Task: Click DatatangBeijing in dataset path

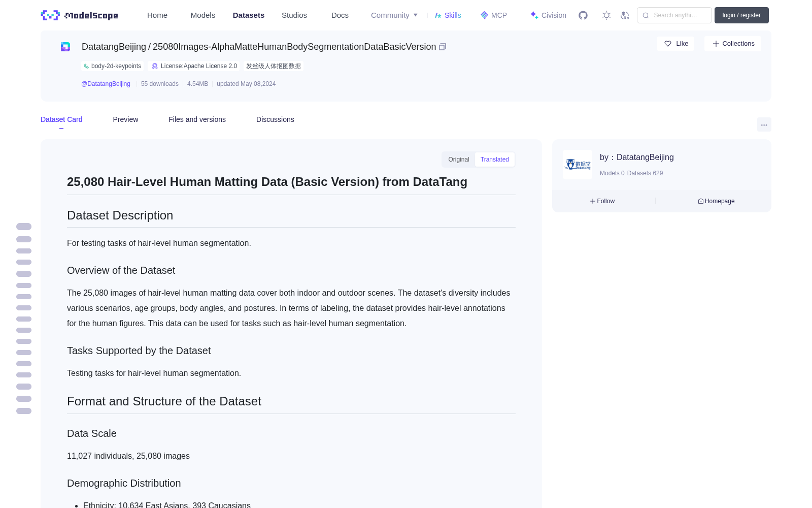Action: pos(114,47)
